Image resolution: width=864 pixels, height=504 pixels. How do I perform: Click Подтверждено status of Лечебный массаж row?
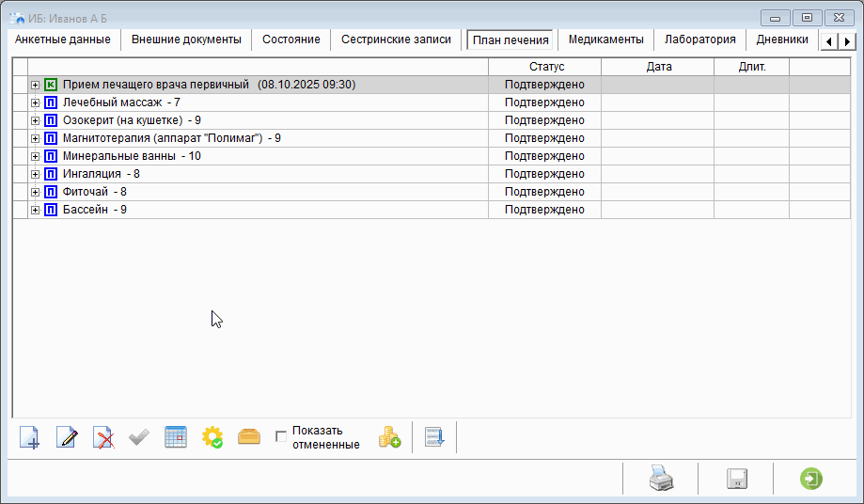[x=544, y=102]
